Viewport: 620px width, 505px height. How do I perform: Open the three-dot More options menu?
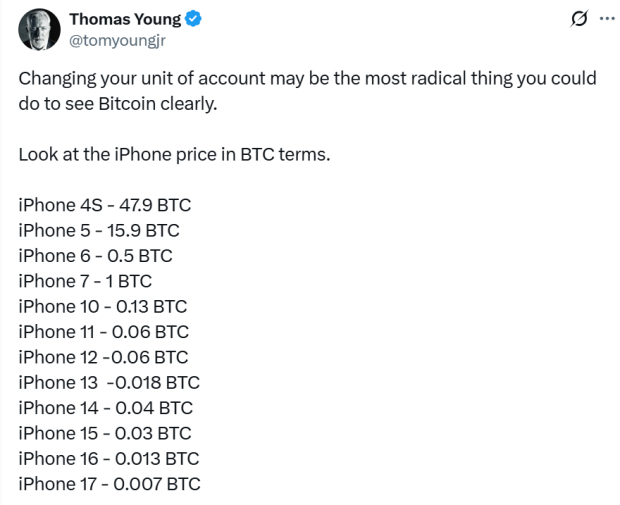(606, 19)
